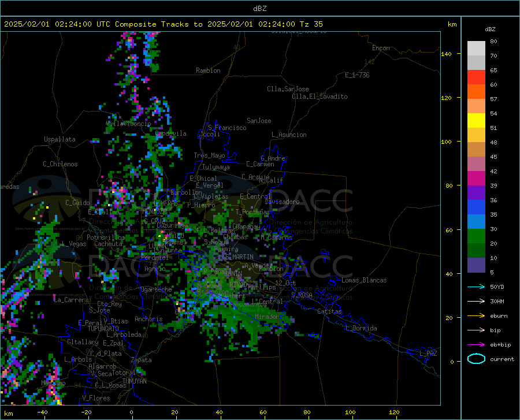Click the 57 value in dBZ legend
Viewport: 520px width, 420px height.
coord(493,99)
